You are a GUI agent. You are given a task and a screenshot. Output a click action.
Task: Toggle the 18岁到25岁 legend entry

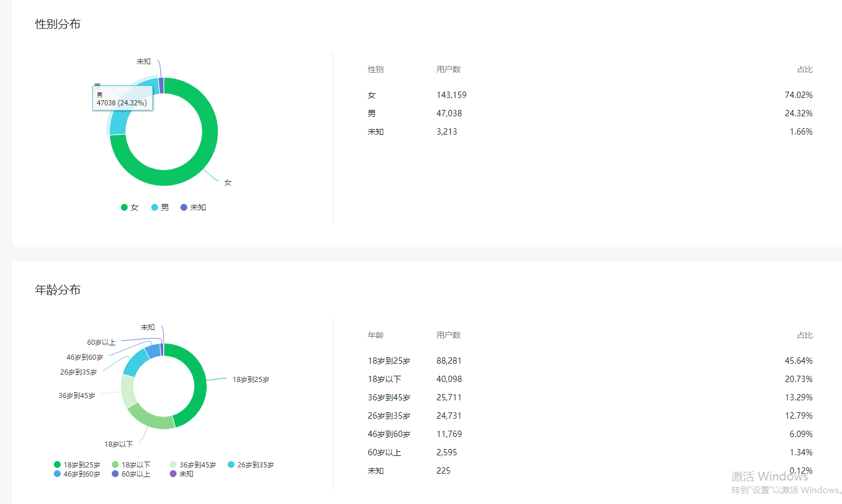77,465
